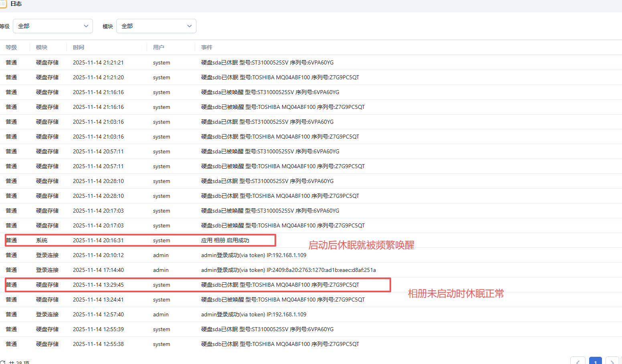
Task: Click the sdb 已休眠 event logged at 21:21:20
Action: point(280,77)
